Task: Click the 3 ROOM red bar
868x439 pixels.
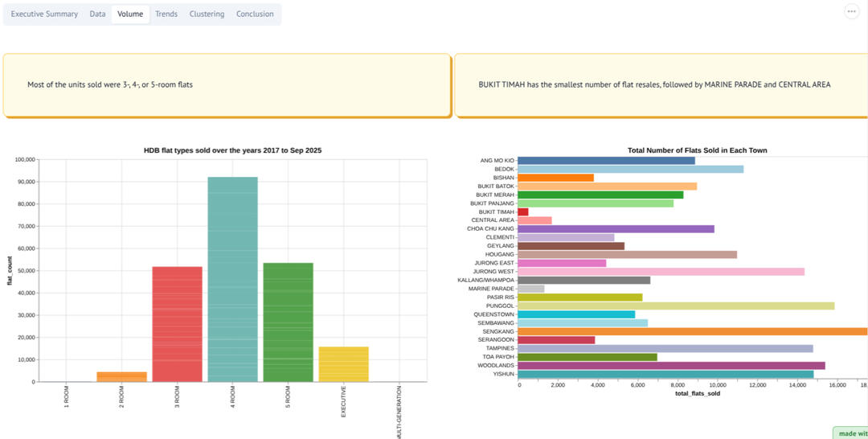Action: tap(177, 324)
